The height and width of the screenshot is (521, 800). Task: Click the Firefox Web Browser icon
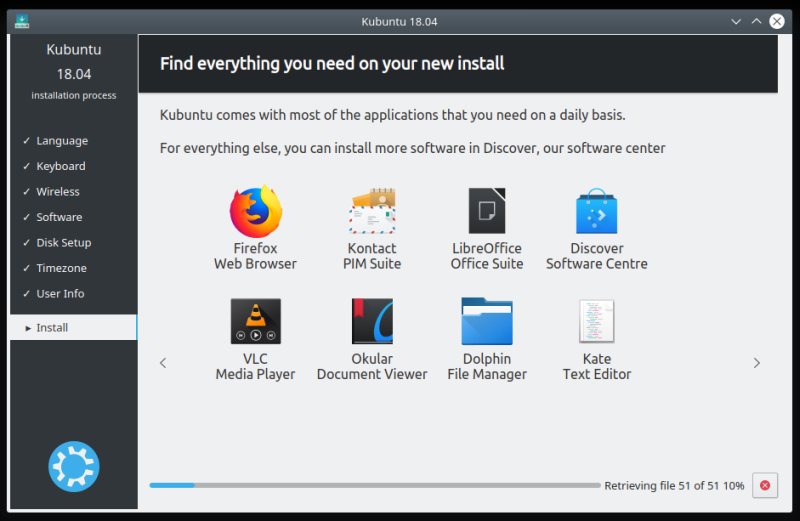coord(255,211)
